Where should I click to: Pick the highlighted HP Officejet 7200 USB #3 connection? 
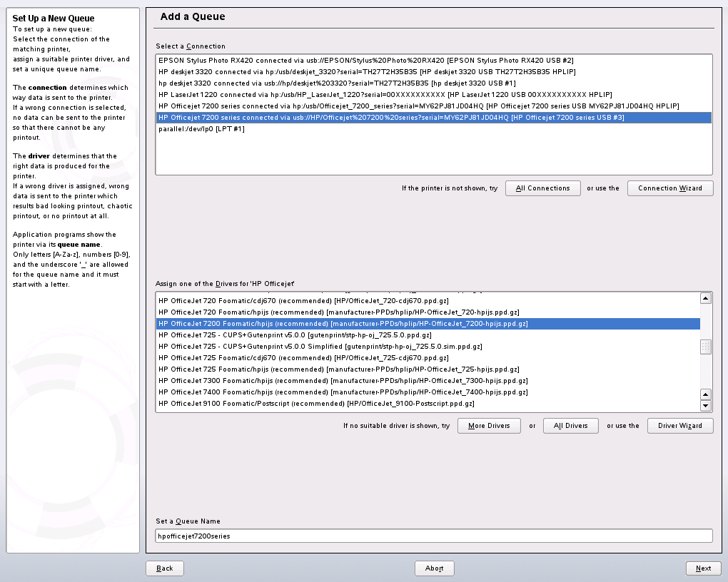(x=391, y=118)
